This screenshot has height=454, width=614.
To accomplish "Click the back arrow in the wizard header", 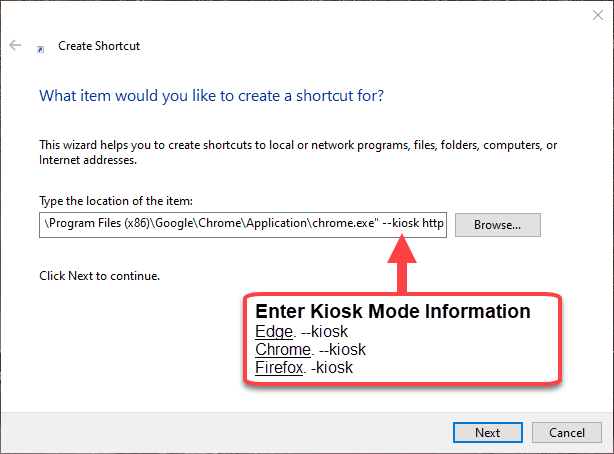I will [x=15, y=45].
